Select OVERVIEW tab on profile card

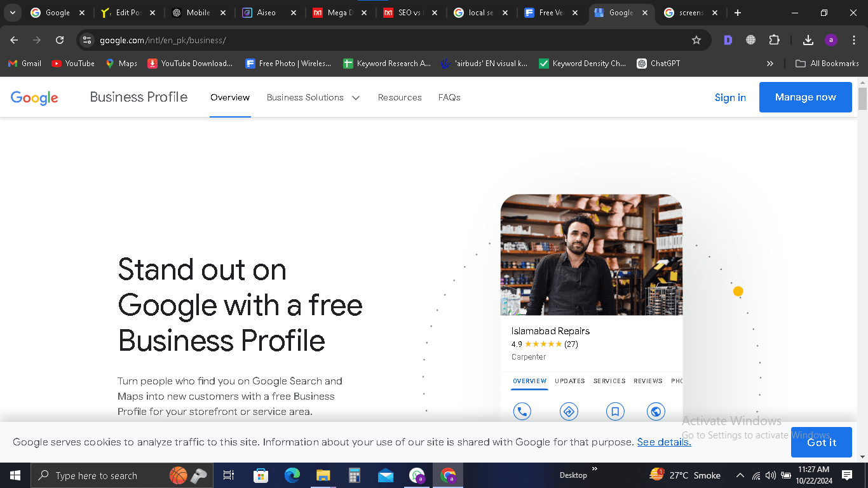click(x=530, y=381)
